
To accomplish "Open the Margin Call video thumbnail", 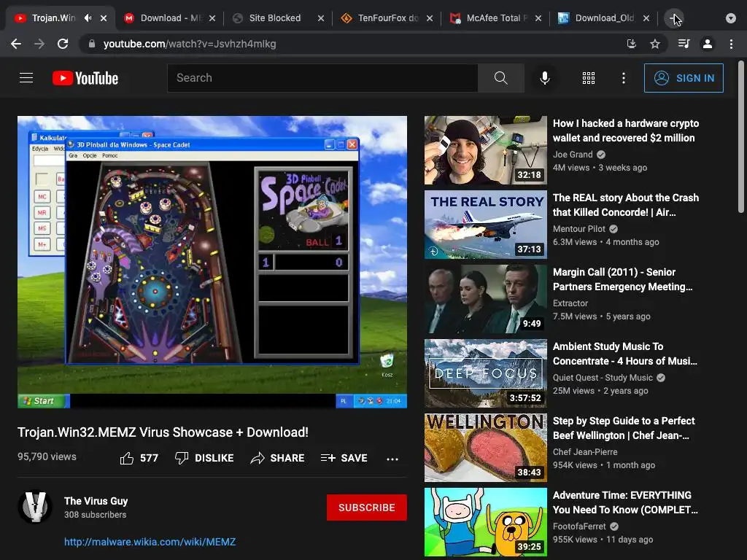I will pos(485,298).
